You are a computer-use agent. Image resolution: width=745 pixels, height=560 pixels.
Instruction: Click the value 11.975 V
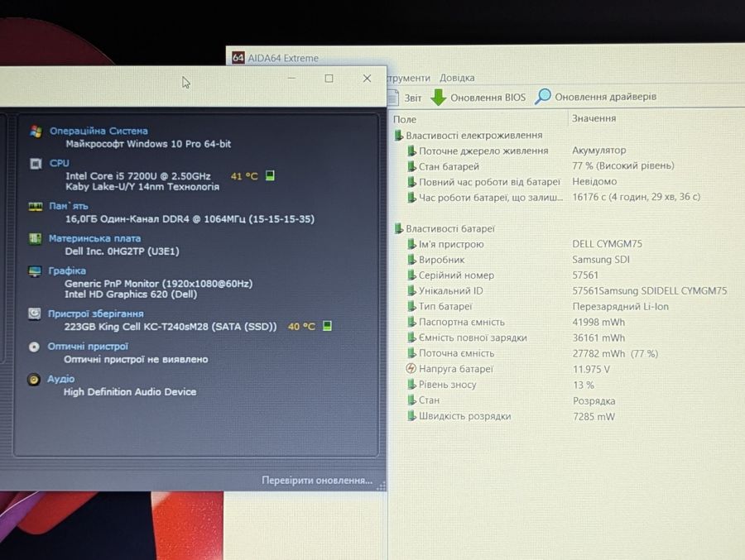coord(591,369)
